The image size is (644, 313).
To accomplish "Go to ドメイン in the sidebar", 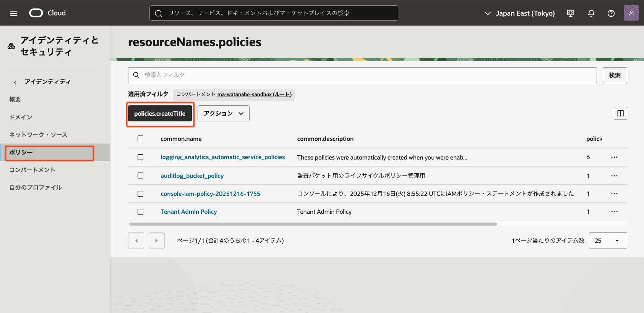I will tap(21, 117).
